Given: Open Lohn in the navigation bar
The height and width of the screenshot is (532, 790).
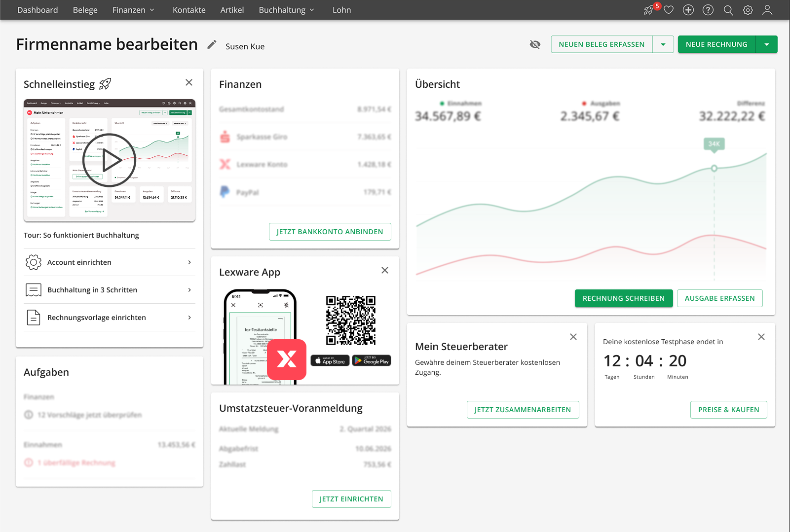Looking at the screenshot, I should coord(341,10).
